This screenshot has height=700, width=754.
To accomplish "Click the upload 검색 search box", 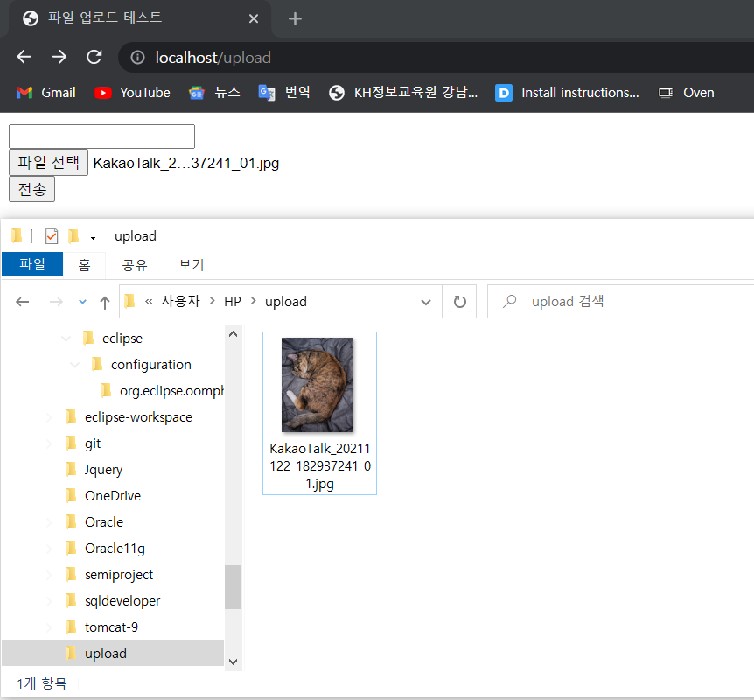I will tap(620, 302).
